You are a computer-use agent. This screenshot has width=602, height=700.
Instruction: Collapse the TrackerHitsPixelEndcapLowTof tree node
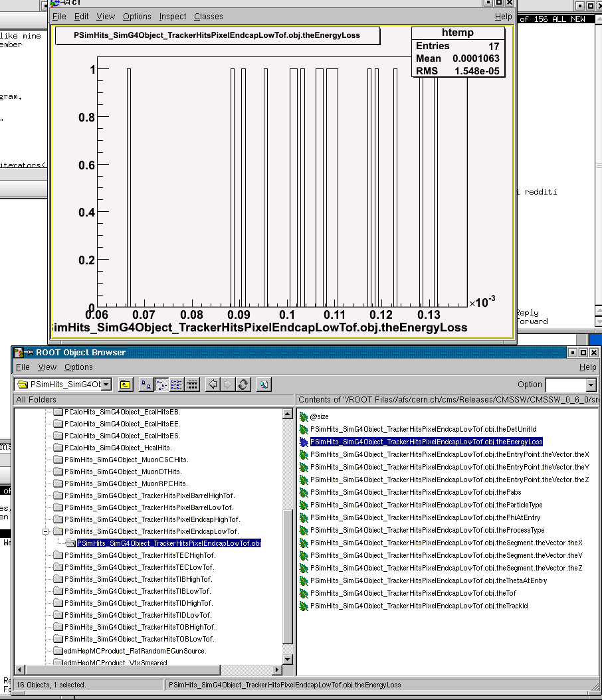tap(46, 531)
